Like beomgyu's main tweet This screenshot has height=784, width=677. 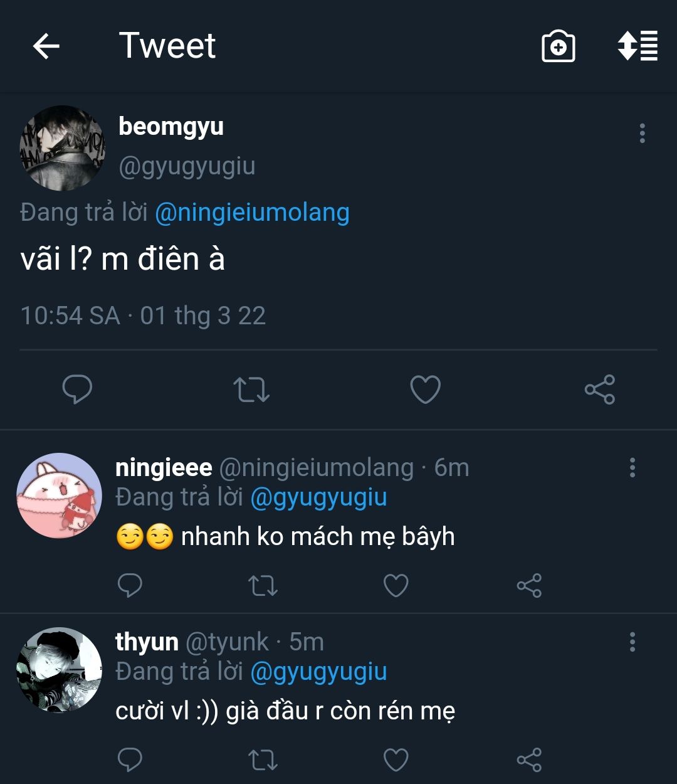point(425,389)
